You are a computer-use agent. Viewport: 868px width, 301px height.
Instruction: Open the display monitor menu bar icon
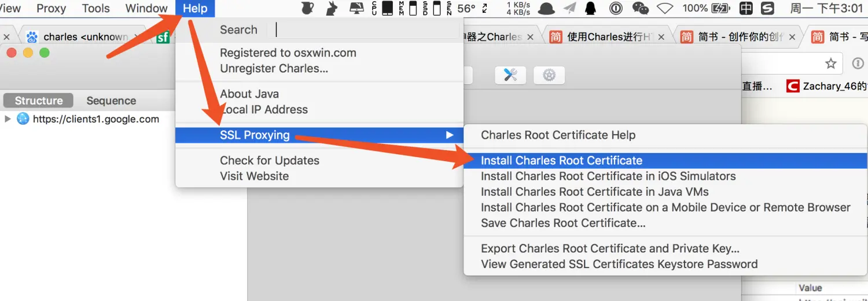tap(357, 8)
